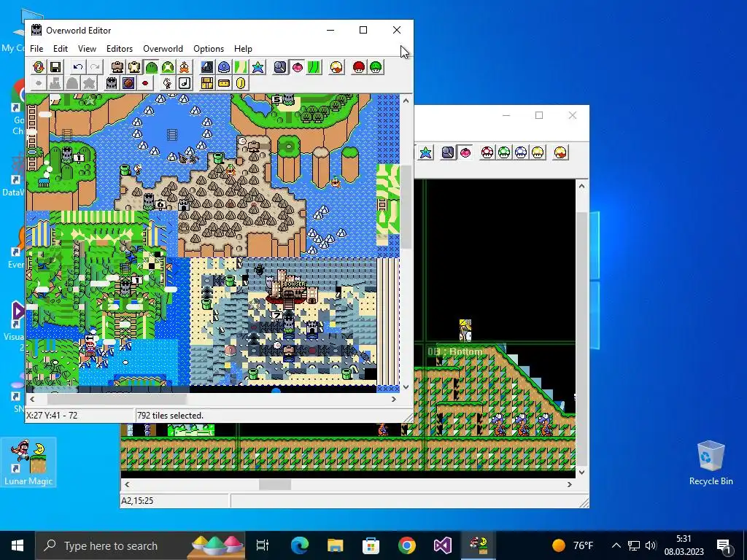Click the blue star icon in level editor window
The height and width of the screenshot is (560, 747).
(x=425, y=152)
